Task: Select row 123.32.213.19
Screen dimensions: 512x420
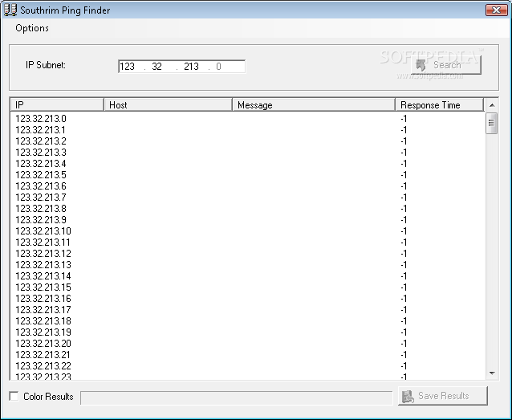Action: pyautogui.click(x=247, y=332)
